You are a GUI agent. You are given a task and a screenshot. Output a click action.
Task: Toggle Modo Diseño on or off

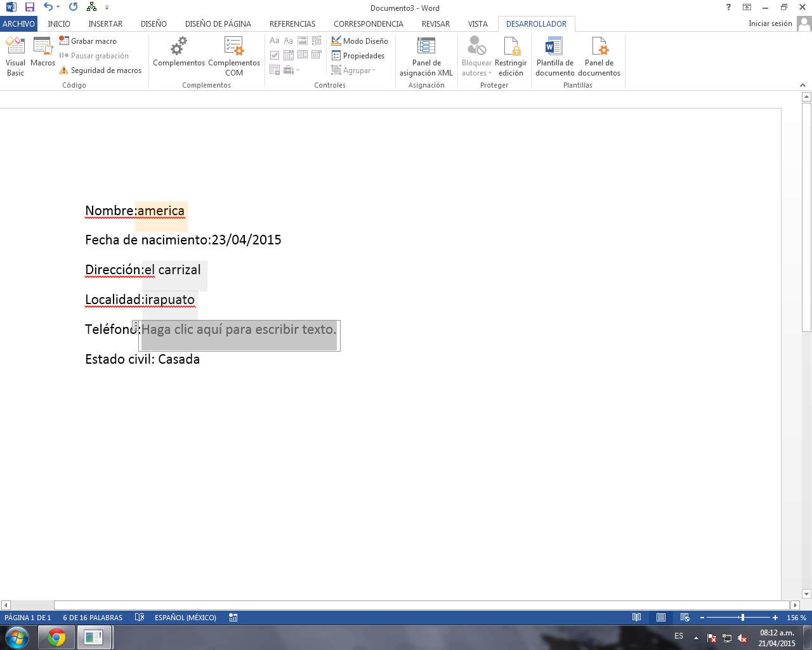pos(360,41)
